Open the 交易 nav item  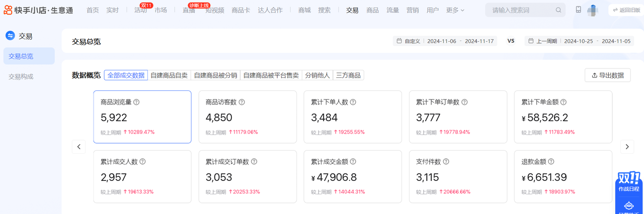click(x=353, y=10)
